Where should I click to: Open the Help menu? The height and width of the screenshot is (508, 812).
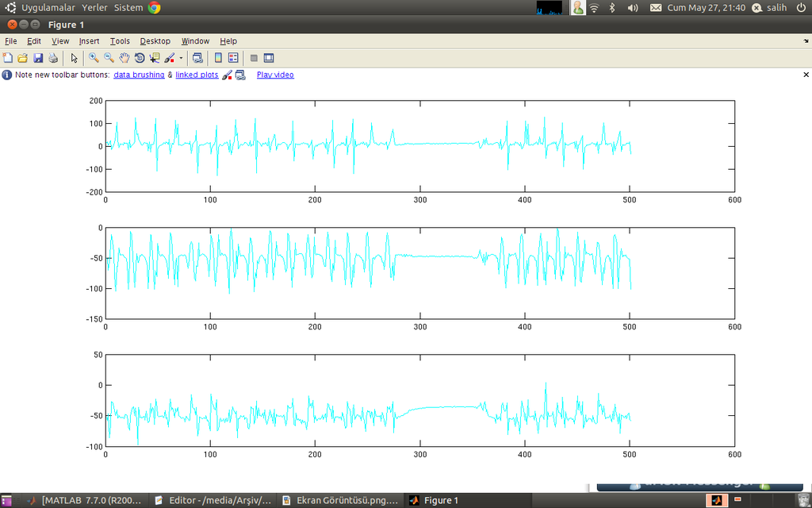(x=228, y=41)
